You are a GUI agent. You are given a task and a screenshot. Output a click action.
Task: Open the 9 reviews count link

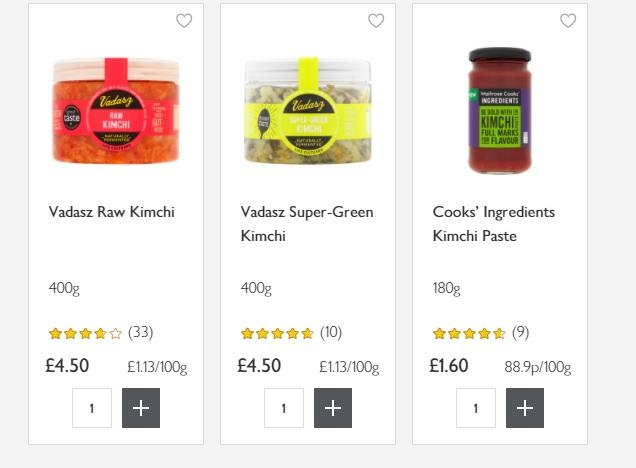(x=521, y=332)
